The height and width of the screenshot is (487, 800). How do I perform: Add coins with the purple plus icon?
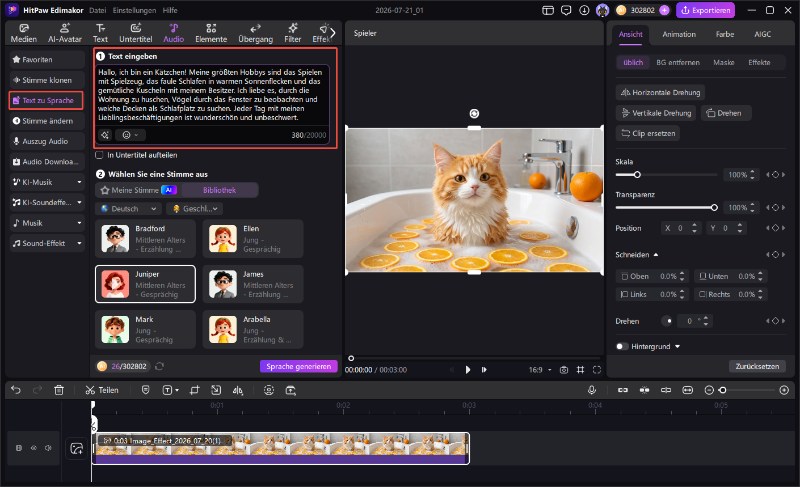(664, 10)
